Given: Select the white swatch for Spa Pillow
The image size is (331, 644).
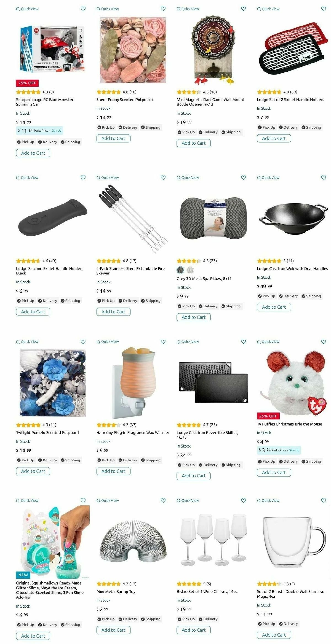Looking at the screenshot, I should [190, 270].
